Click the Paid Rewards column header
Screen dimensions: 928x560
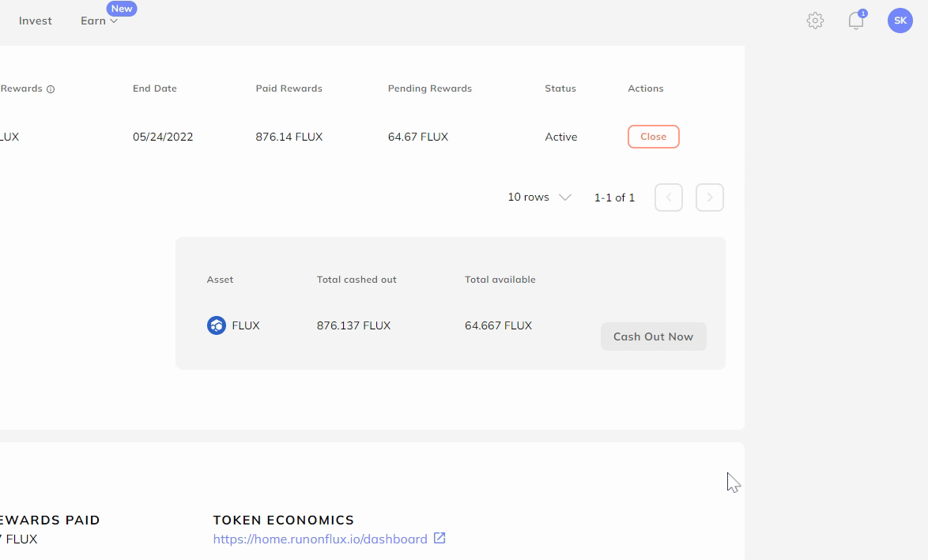[289, 88]
